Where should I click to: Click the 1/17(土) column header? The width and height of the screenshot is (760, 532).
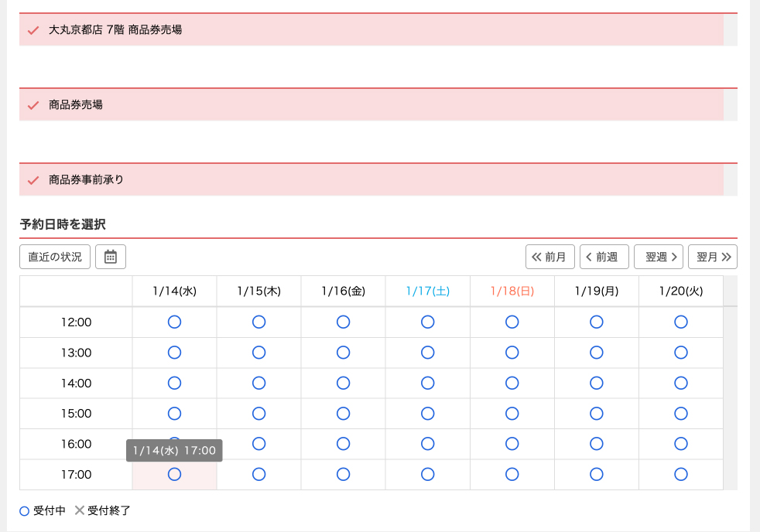point(427,292)
